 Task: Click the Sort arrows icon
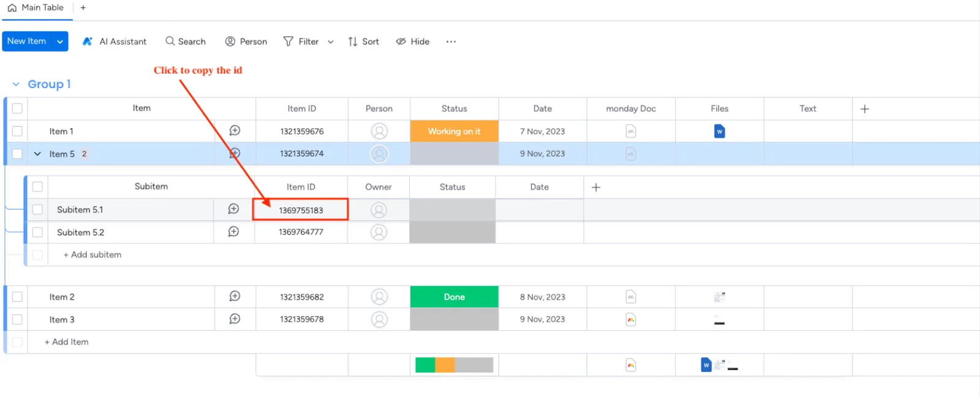coord(353,42)
